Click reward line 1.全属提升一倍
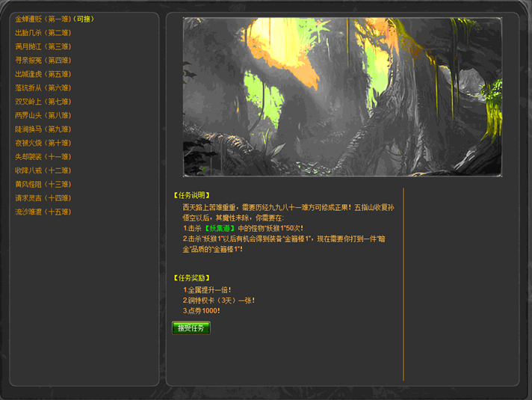This screenshot has width=532, height=400. pos(207,290)
